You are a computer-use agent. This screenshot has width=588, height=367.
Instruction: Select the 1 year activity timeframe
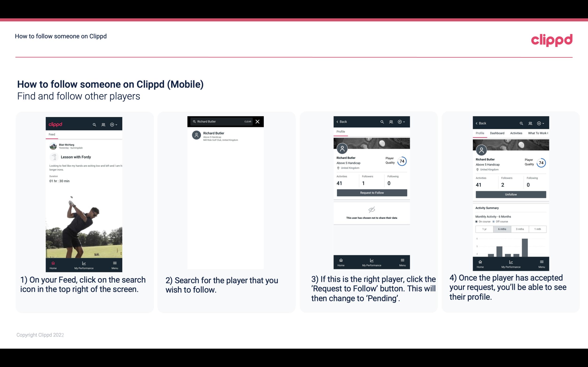click(x=484, y=229)
